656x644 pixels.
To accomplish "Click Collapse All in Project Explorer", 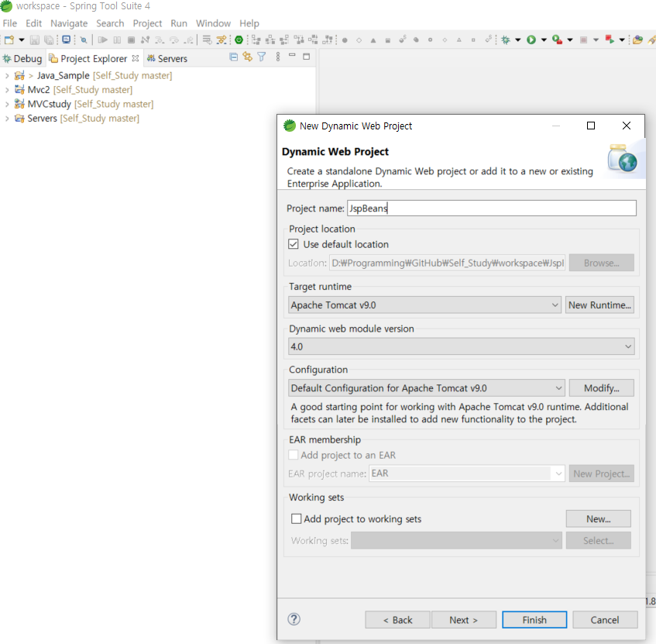I will click(234, 57).
